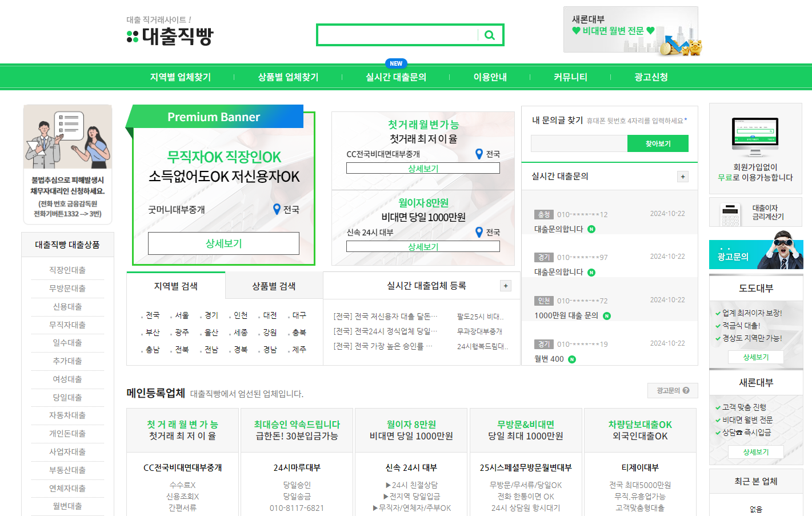Click the Premium Banner green header strip
812x516 pixels.
(214, 116)
